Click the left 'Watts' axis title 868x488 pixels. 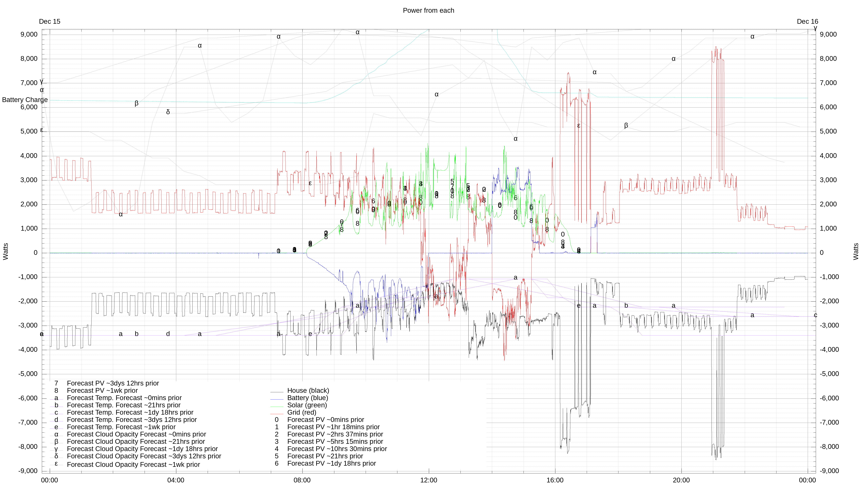pos(6,252)
